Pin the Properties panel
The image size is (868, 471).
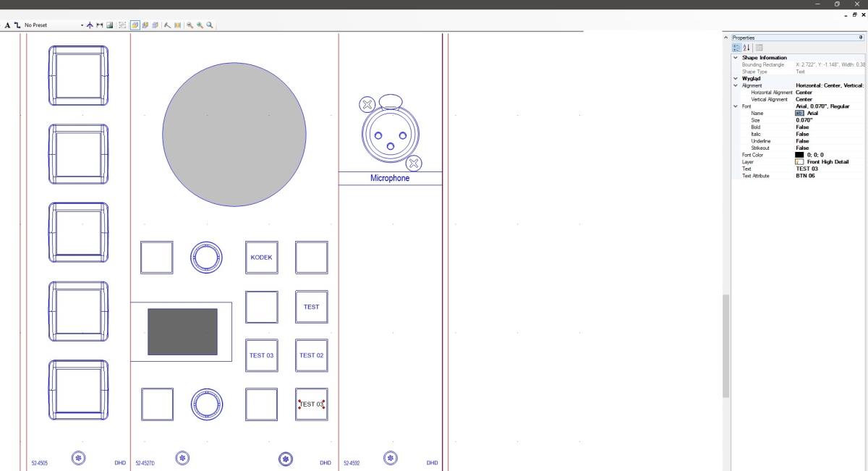coord(861,38)
